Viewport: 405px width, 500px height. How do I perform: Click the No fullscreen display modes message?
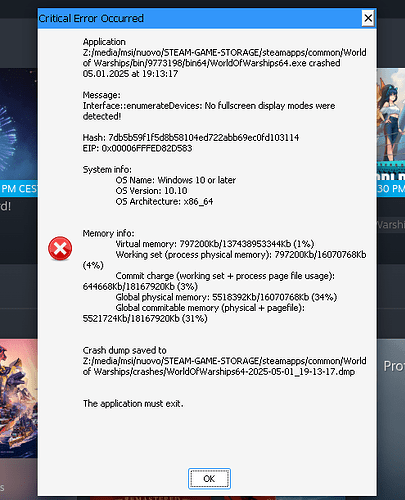(209, 111)
